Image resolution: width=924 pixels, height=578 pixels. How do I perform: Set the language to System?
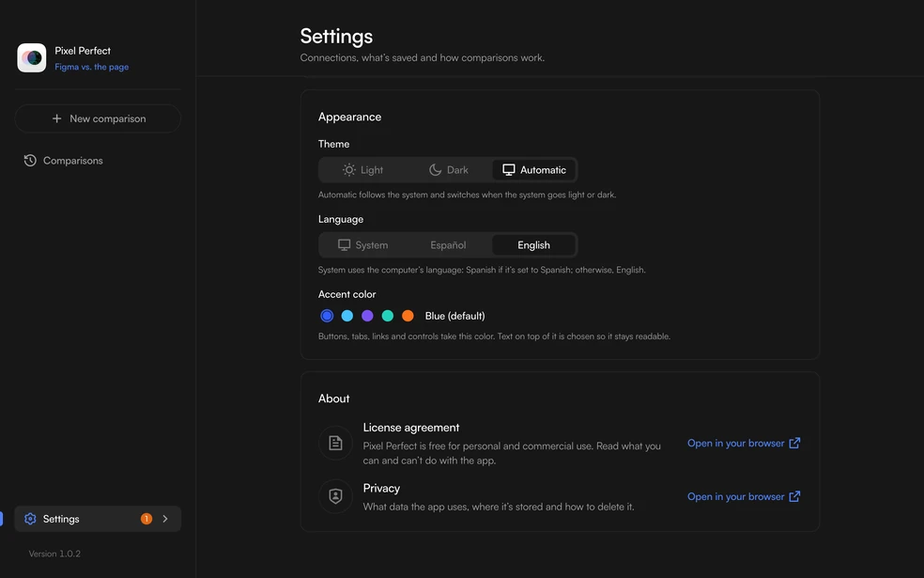[x=363, y=245]
